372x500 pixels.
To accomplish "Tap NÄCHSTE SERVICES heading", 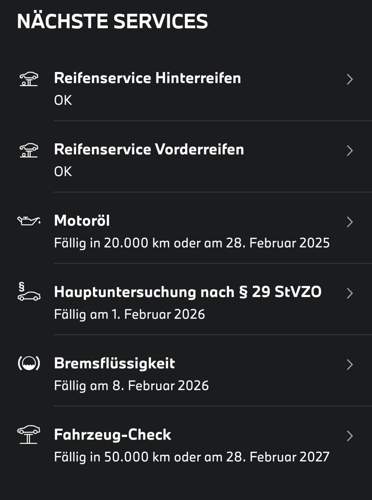I will [x=112, y=21].
